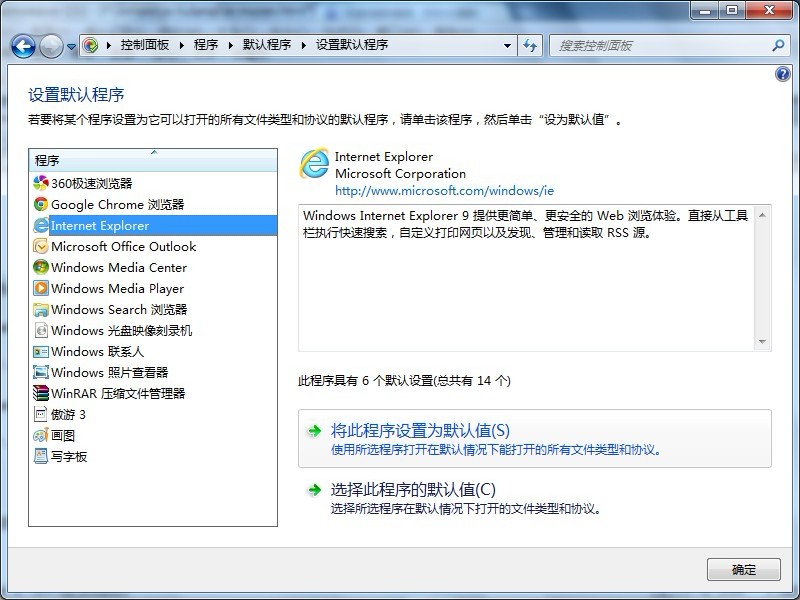Navigate to 默认程序 in the breadcrumb
Viewport: 800px width, 600px height.
coord(266,45)
